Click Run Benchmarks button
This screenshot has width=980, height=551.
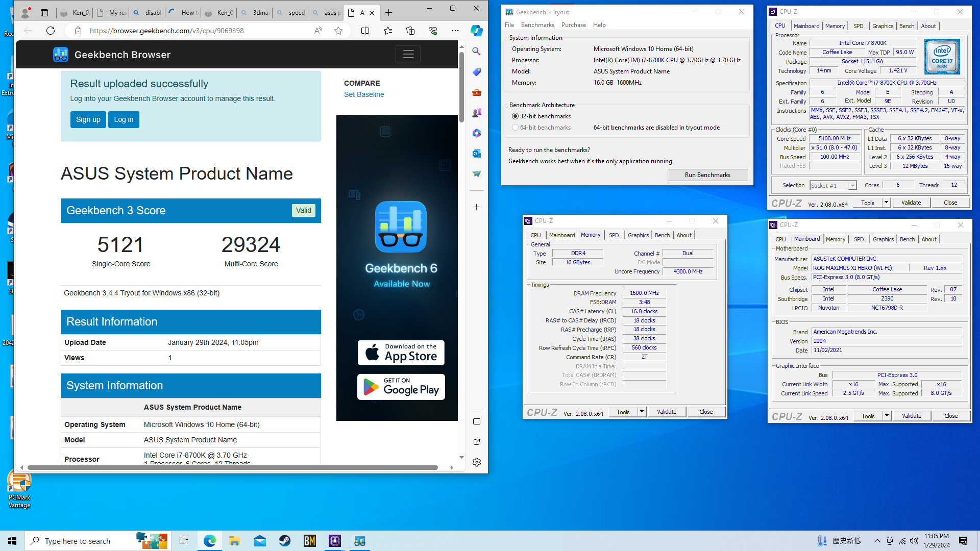pos(707,175)
